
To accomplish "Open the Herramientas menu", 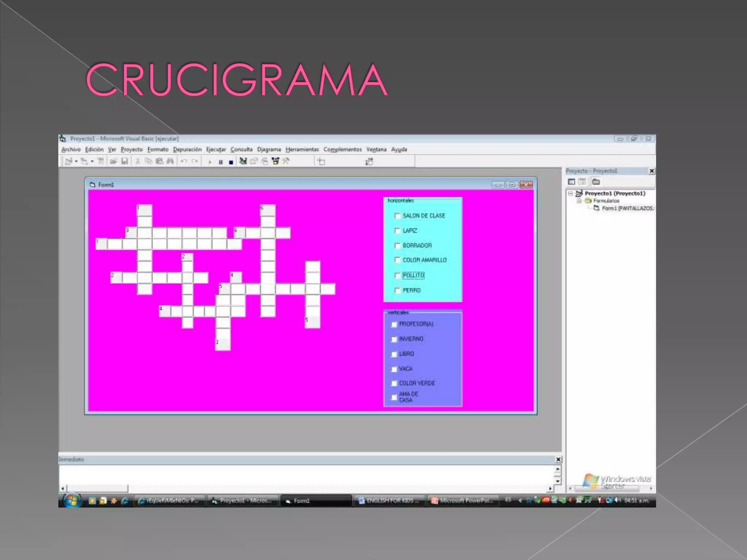I will [302, 149].
